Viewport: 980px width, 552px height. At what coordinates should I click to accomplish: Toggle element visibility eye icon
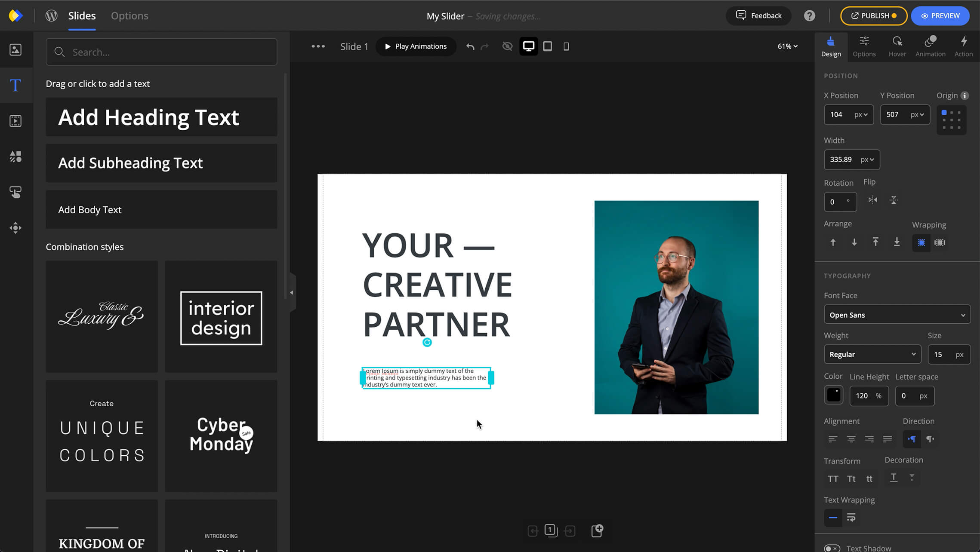[x=508, y=46]
